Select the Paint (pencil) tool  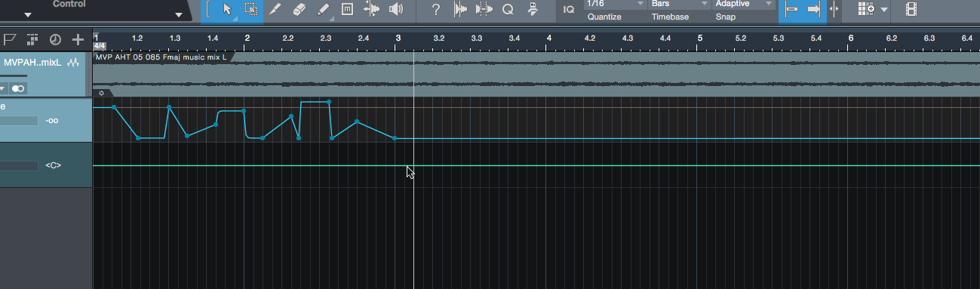323,10
